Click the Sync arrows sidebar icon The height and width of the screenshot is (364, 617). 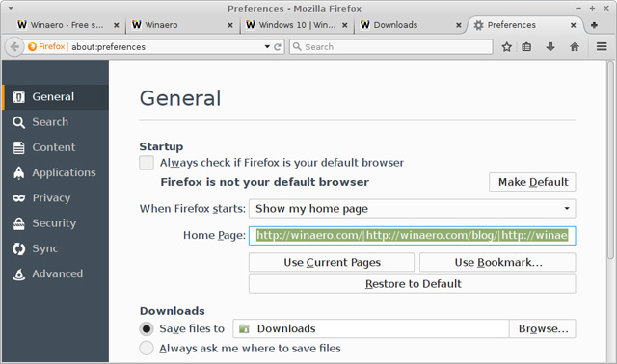(x=18, y=248)
